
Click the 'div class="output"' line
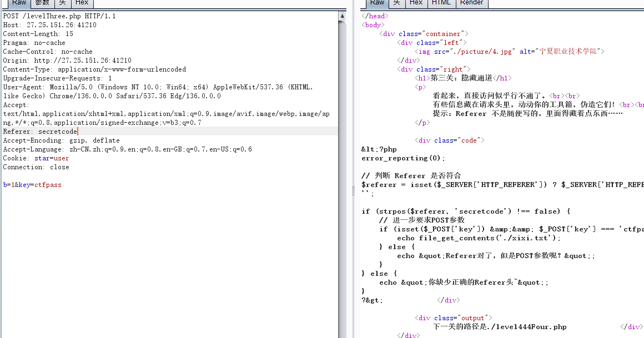(453, 318)
